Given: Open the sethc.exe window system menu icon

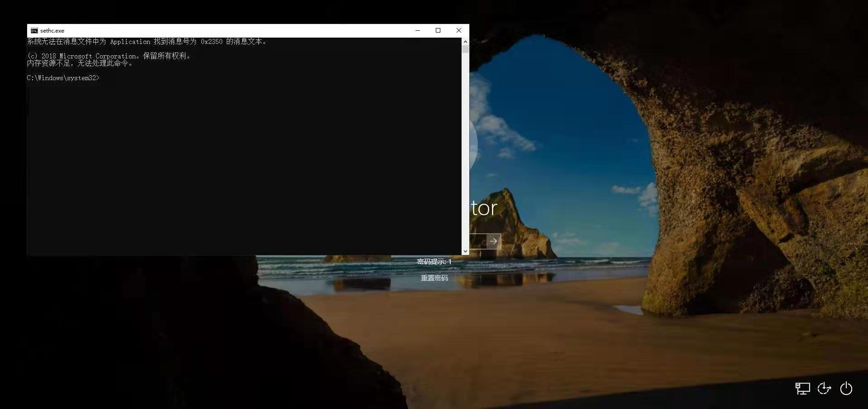Looking at the screenshot, I should (34, 31).
